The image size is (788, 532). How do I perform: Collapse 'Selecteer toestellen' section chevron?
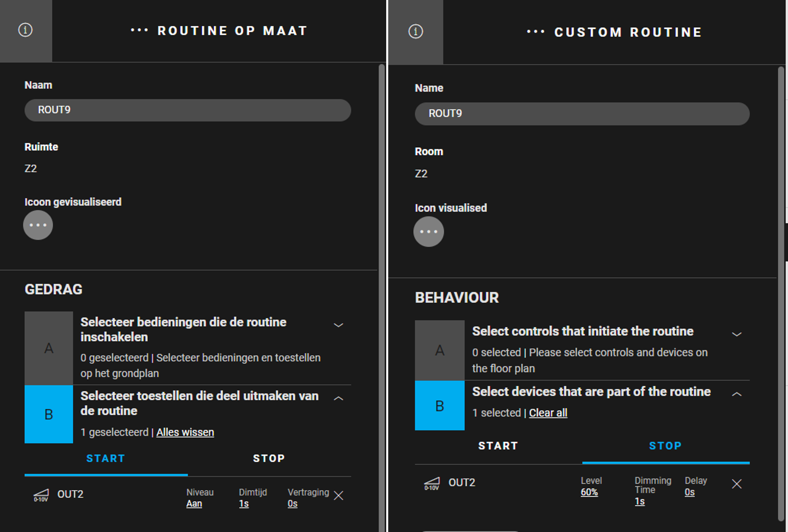pyautogui.click(x=338, y=398)
